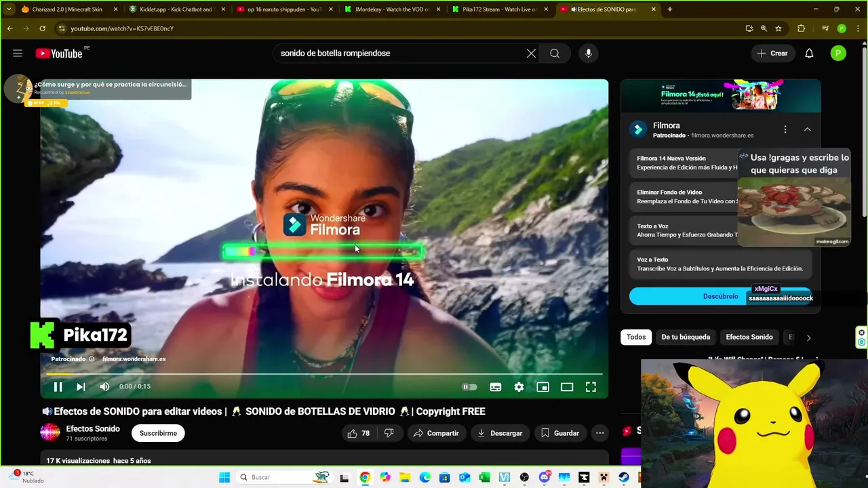The image size is (868, 488).
Task: Open more actions ellipsis below the video
Action: (x=599, y=433)
